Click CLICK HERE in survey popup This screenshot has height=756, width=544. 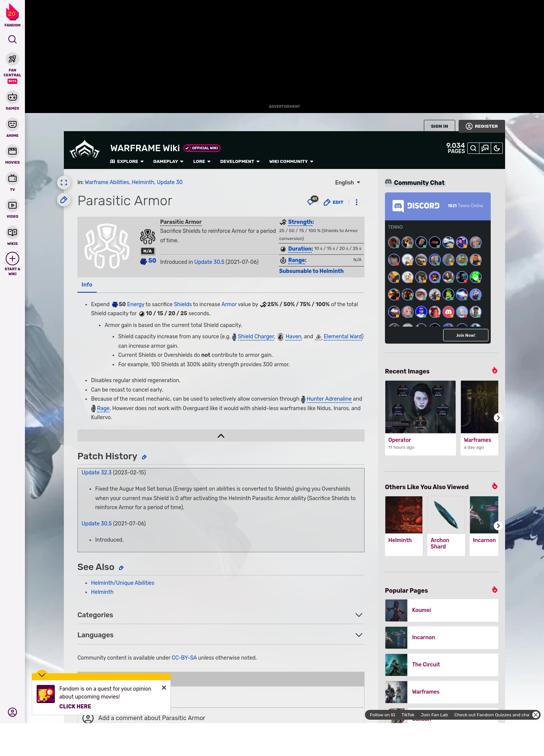pyautogui.click(x=75, y=706)
